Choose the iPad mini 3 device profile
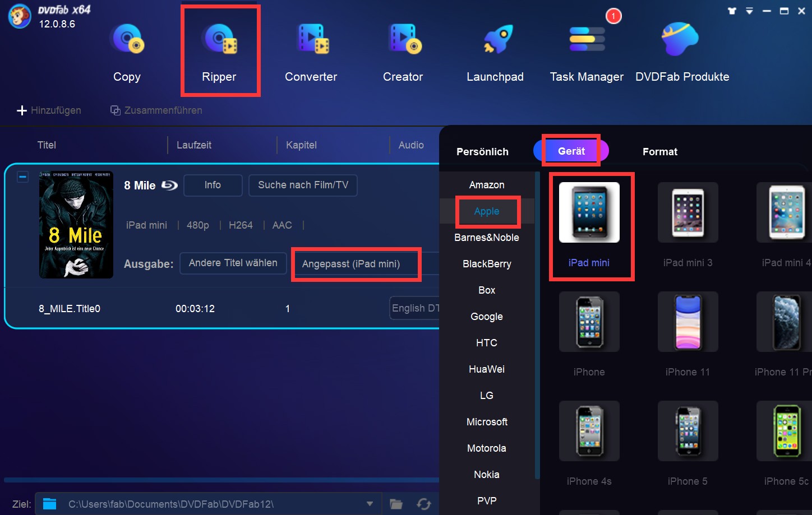The height and width of the screenshot is (515, 812). pyautogui.click(x=688, y=225)
